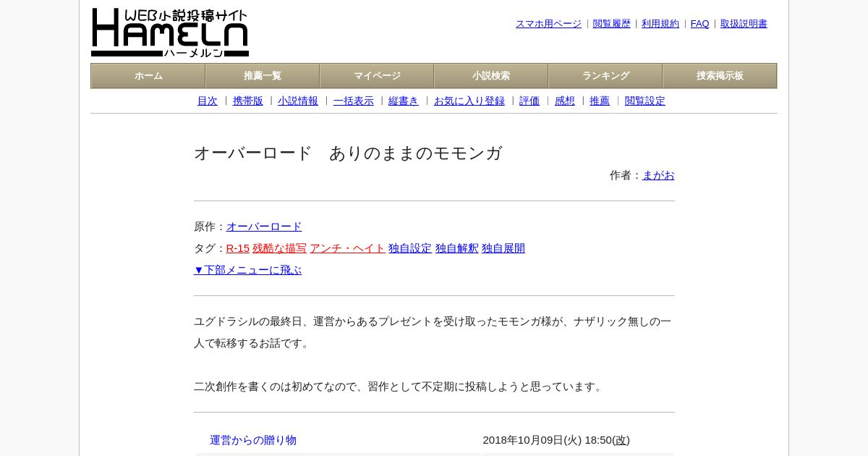This screenshot has height=456, width=868.
Task: Open the 捜索掲示板 tab
Action: [720, 76]
